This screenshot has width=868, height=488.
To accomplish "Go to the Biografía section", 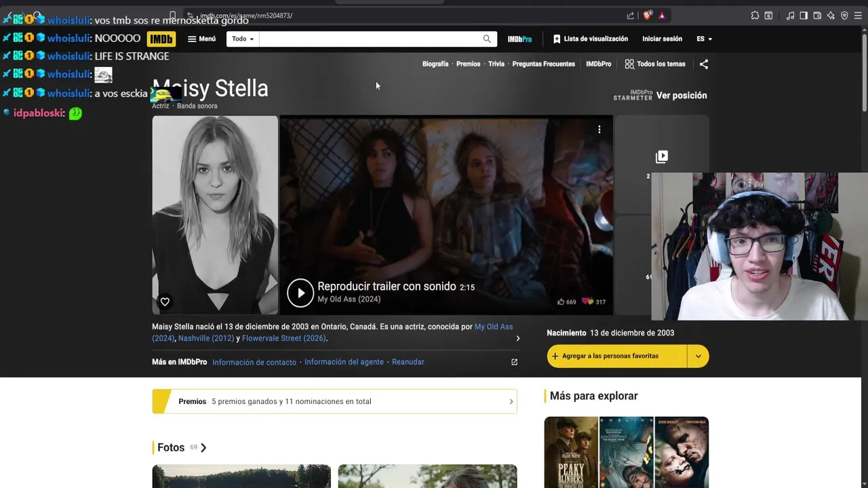I will (435, 64).
